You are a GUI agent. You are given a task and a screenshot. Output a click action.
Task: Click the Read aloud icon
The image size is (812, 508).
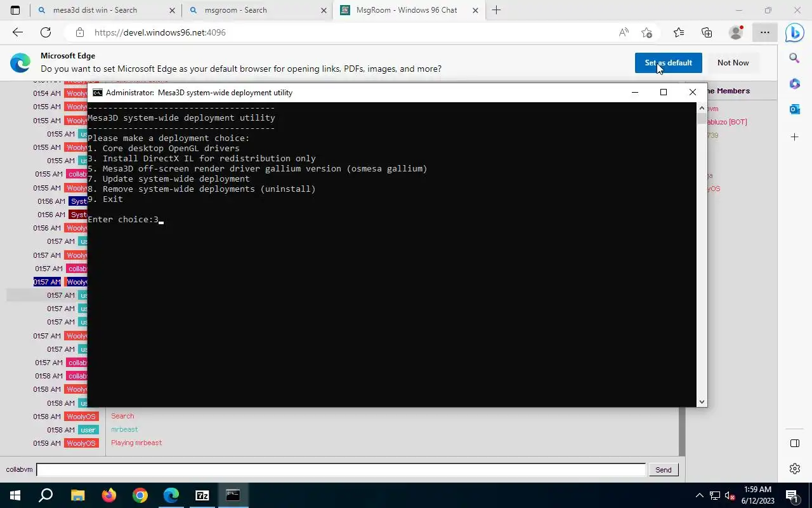coord(624,32)
